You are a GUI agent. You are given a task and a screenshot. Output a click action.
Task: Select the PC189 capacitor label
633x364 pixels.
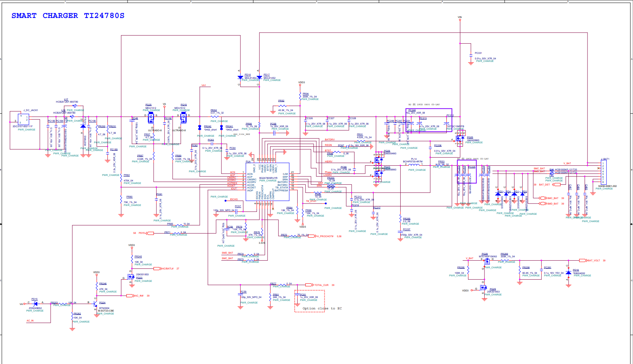point(114,150)
